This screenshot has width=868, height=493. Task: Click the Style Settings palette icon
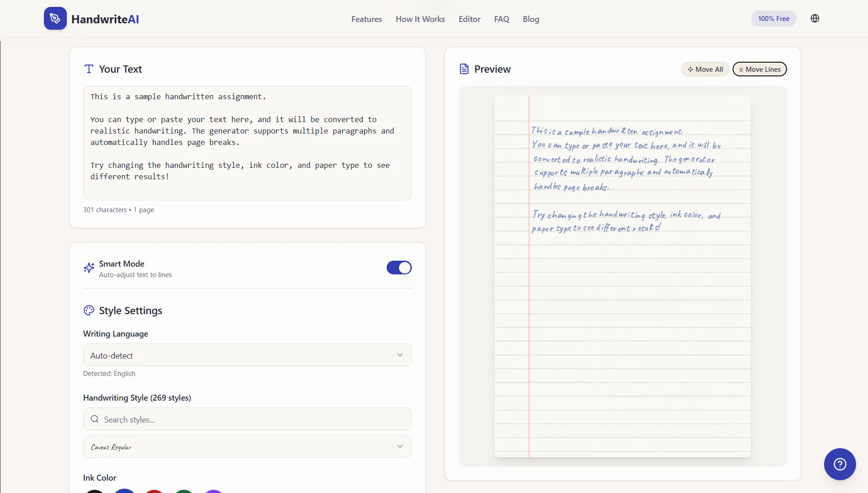point(89,311)
